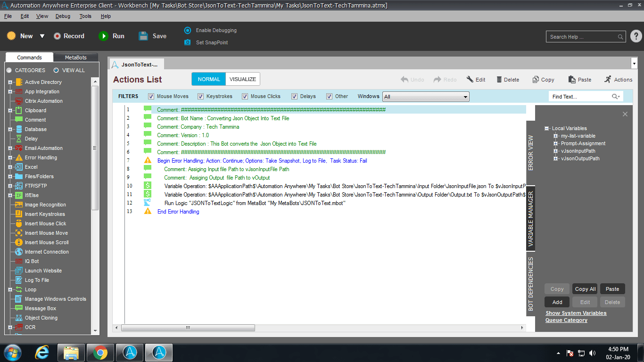Toggle the Keystrokes filter checkbox

click(x=201, y=96)
